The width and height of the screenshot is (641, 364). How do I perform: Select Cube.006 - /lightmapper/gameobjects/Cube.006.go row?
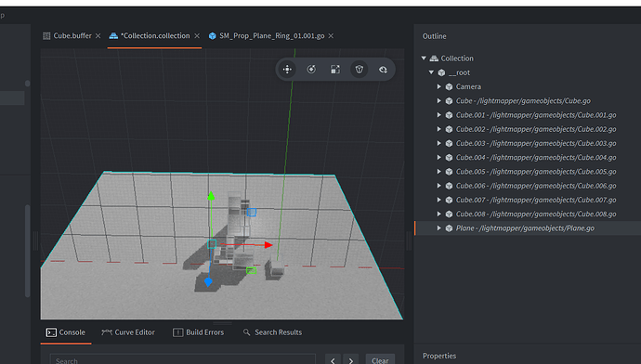tap(528, 186)
